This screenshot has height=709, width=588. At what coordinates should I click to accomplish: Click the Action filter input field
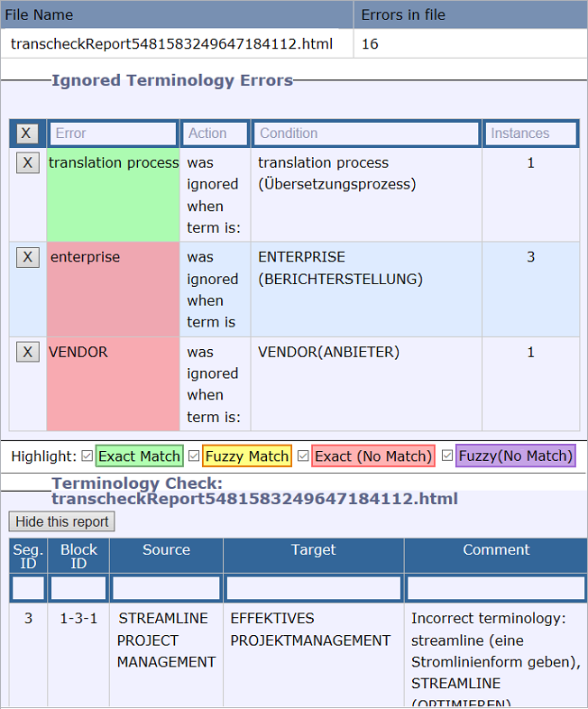[x=216, y=134]
